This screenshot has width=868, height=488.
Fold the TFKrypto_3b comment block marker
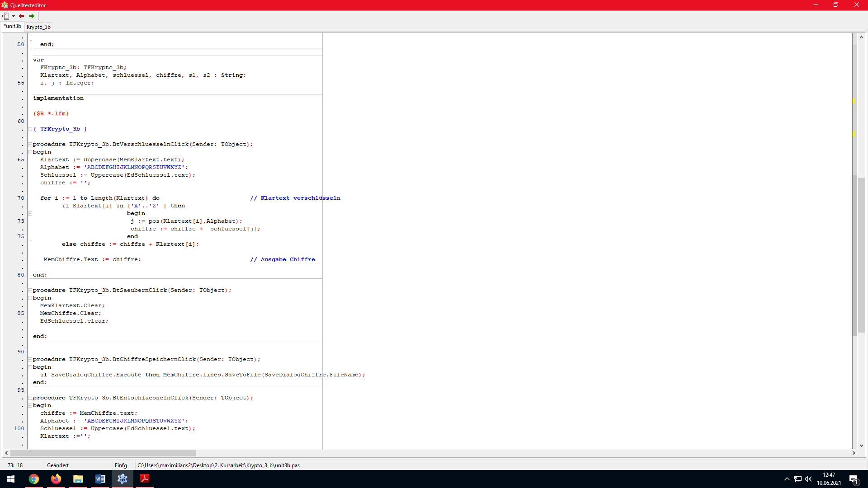point(30,129)
